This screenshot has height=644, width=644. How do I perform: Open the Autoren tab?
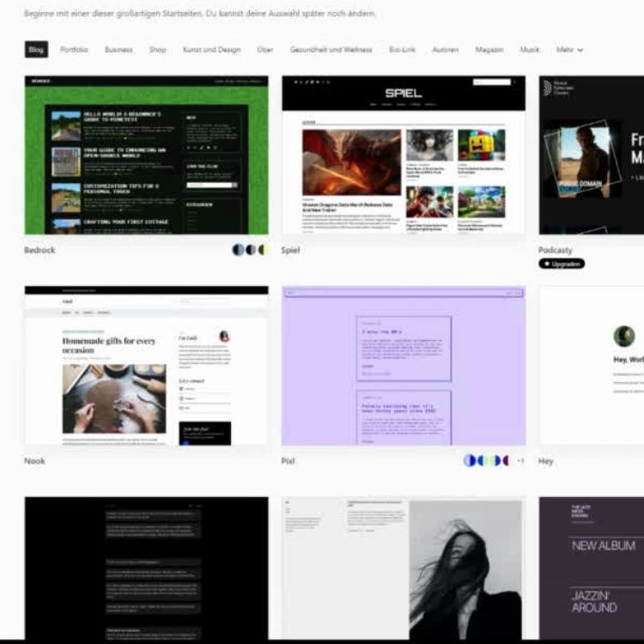[x=445, y=50]
